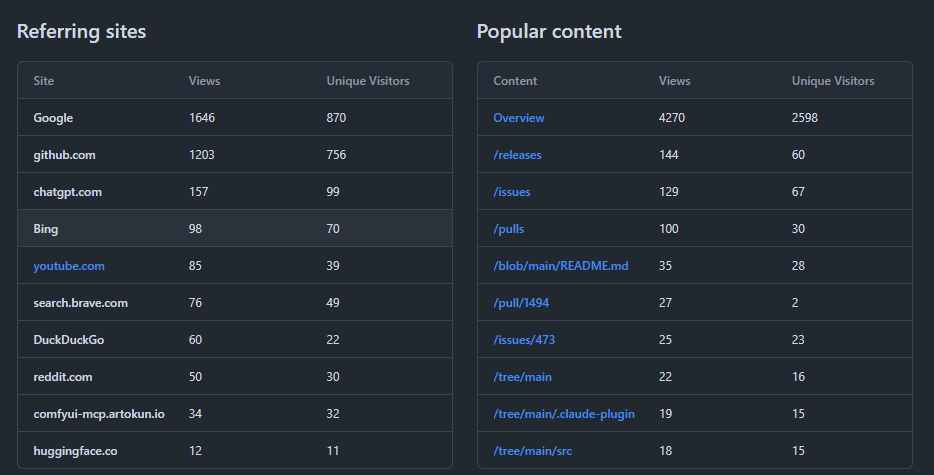This screenshot has height=475, width=934.
Task: Click github.com's 1203 views value
Action: [201, 155]
